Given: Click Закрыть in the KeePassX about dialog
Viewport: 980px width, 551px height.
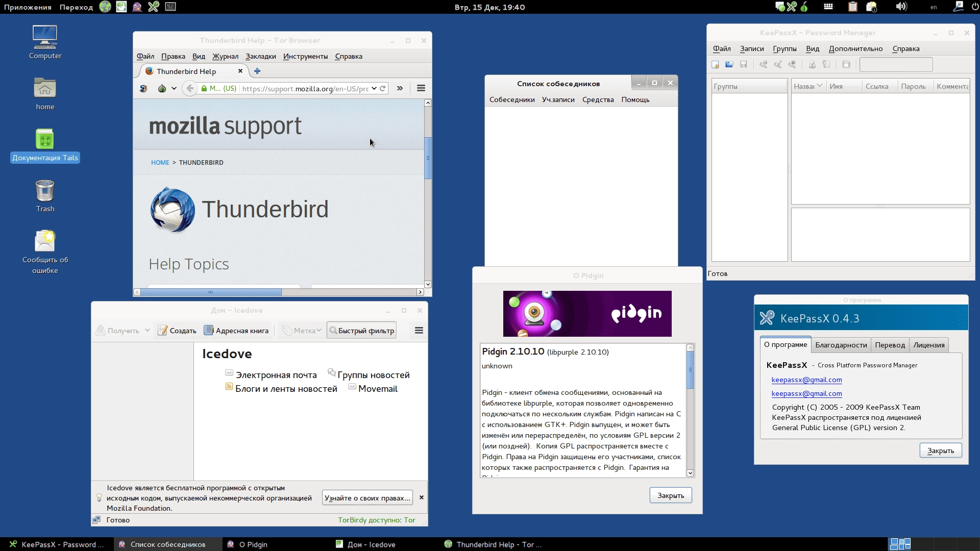Looking at the screenshot, I should [x=941, y=450].
